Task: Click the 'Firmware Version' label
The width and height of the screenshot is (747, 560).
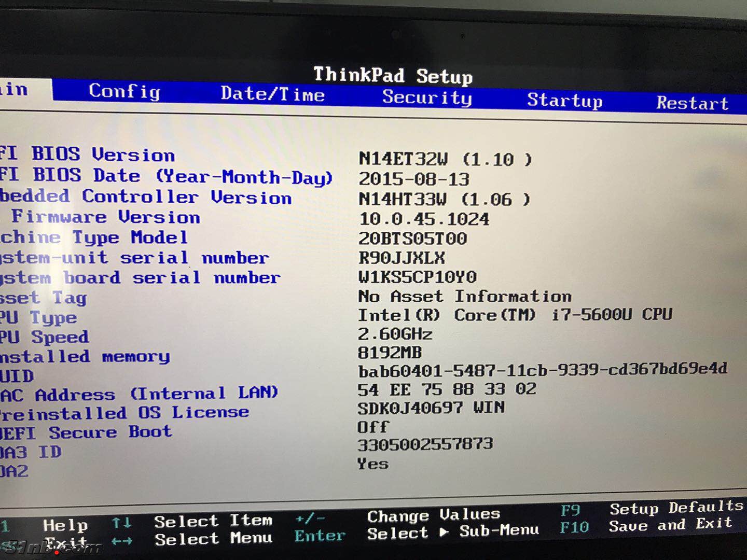Action: (x=106, y=217)
